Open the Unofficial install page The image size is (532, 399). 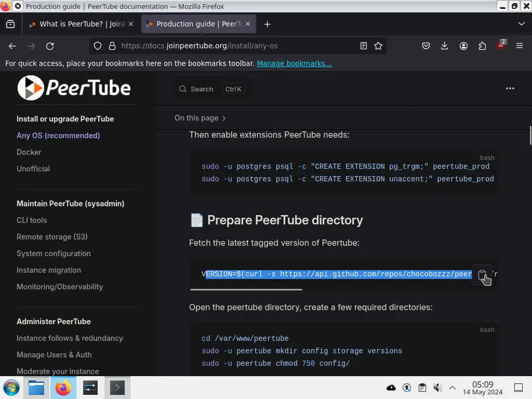pos(33,169)
